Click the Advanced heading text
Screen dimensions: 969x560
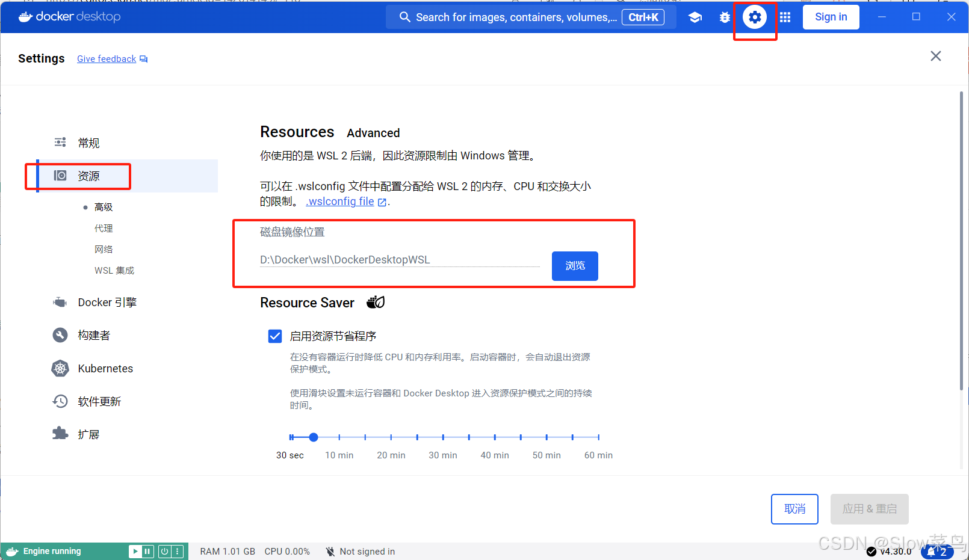(373, 133)
